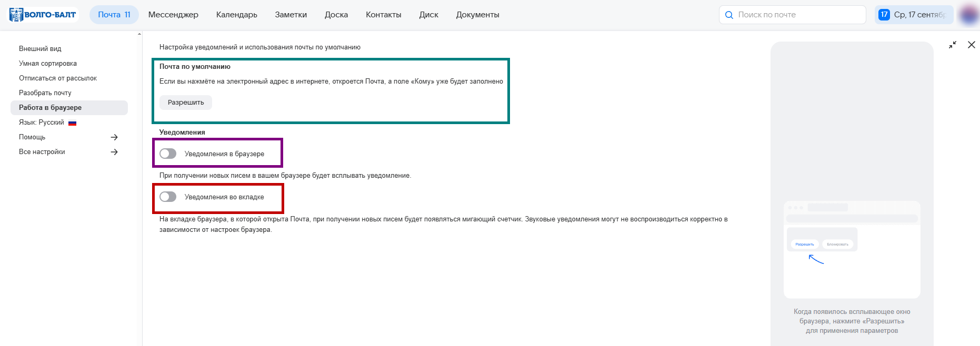The width and height of the screenshot is (980, 346).
Task: Expand Помощь using its arrow
Action: pyautogui.click(x=114, y=137)
